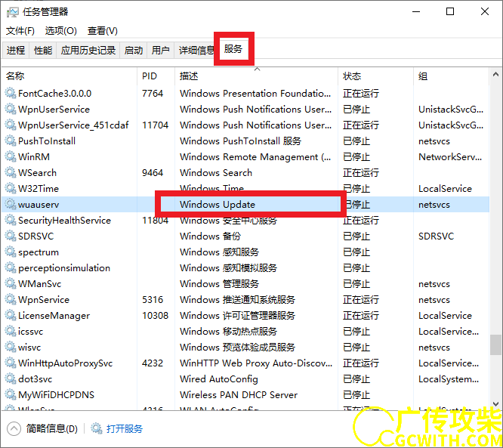
Task: Select the W32Time service gear icon
Action: (11, 188)
